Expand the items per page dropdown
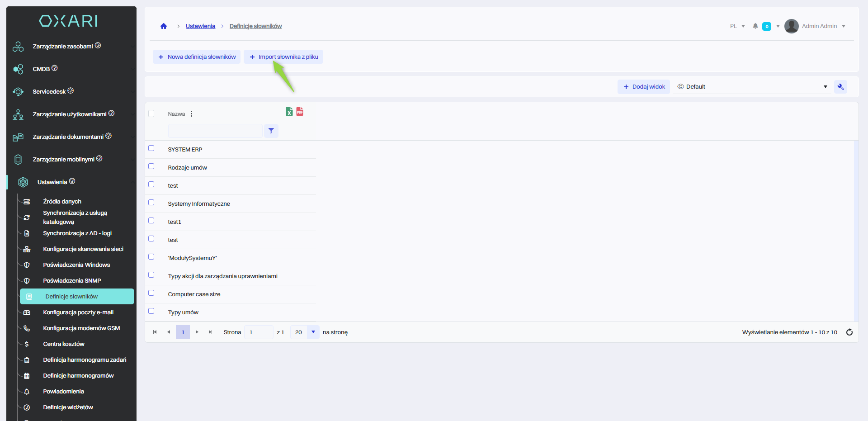Viewport: 868px width, 421px height. coord(313,332)
